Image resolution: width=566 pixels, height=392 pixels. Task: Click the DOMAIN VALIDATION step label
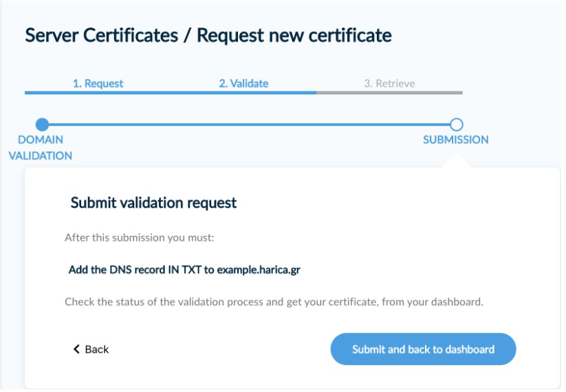click(x=40, y=147)
